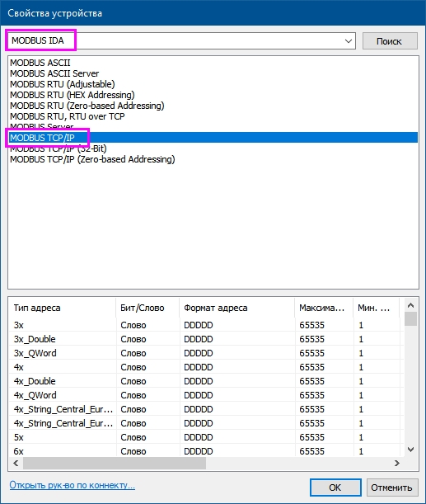Select the 3x_QWord address row

point(205,353)
